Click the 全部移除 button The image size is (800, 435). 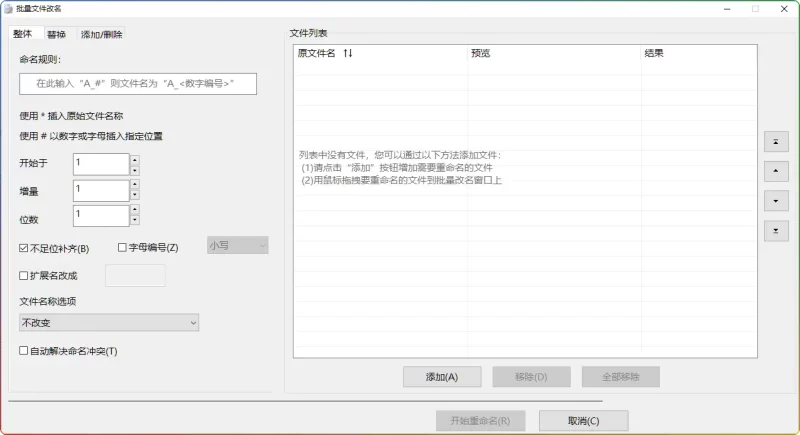coord(620,377)
